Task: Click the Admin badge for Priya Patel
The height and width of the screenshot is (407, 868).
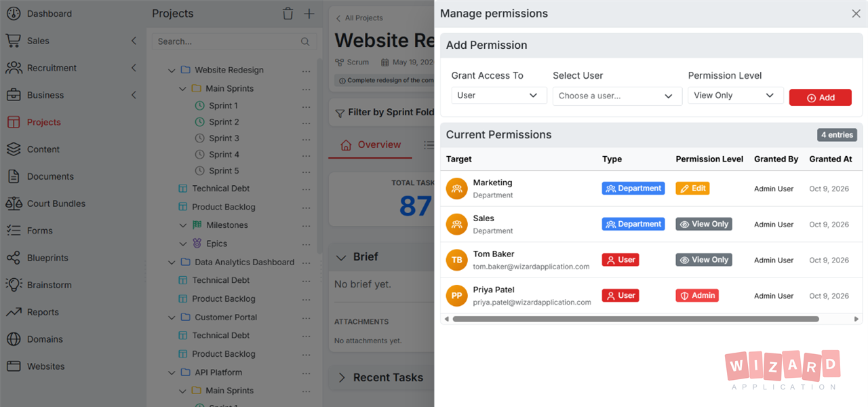Action: 697,296
